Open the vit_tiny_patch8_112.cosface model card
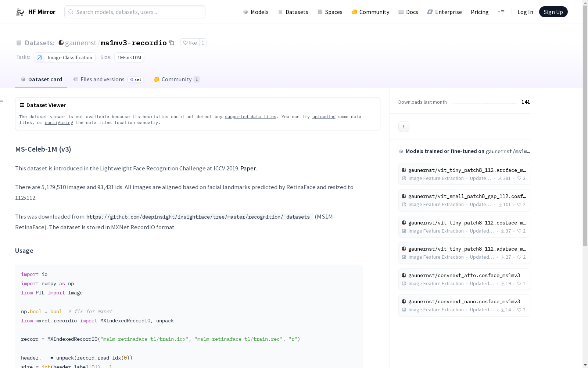The width and height of the screenshot is (588, 368). point(464,227)
